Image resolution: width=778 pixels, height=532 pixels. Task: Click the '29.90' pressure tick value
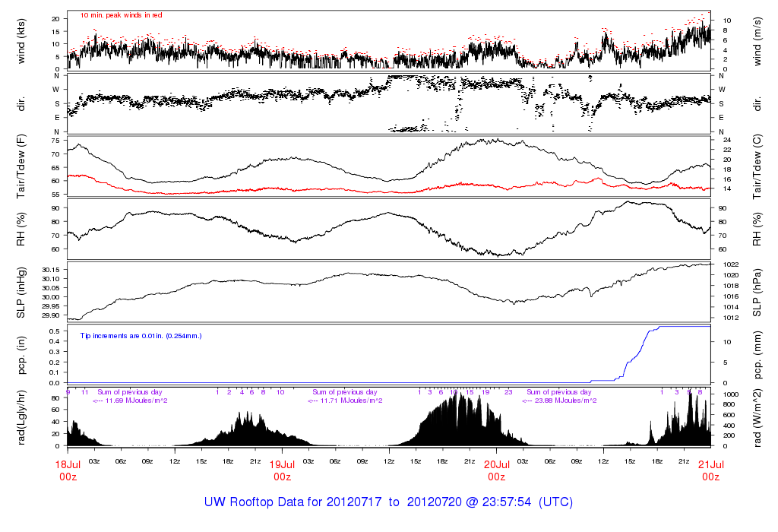click(51, 315)
